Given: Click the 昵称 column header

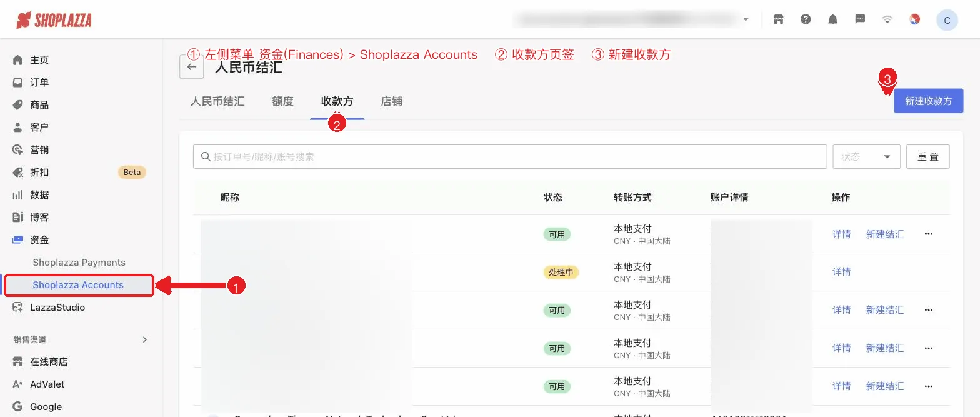Looking at the screenshot, I should (229, 198).
